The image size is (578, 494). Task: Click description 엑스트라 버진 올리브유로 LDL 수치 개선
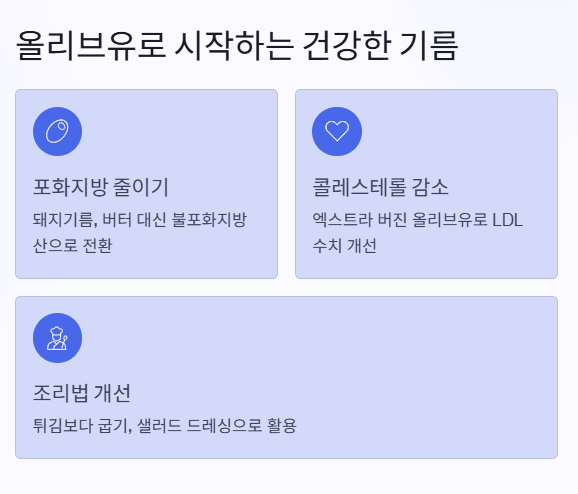(418, 233)
